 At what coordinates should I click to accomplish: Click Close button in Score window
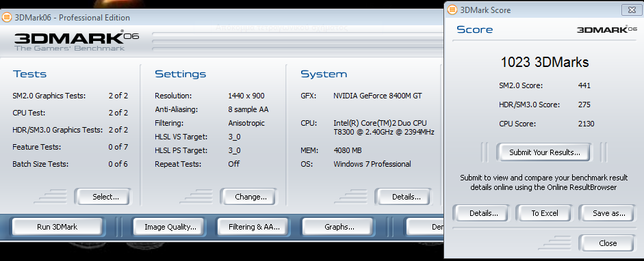click(x=608, y=243)
